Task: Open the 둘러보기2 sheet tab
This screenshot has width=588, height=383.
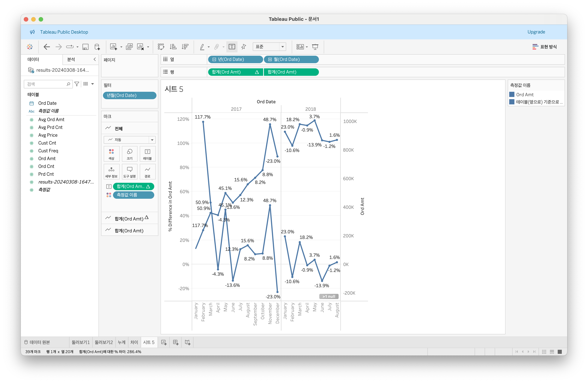Action: tap(104, 342)
